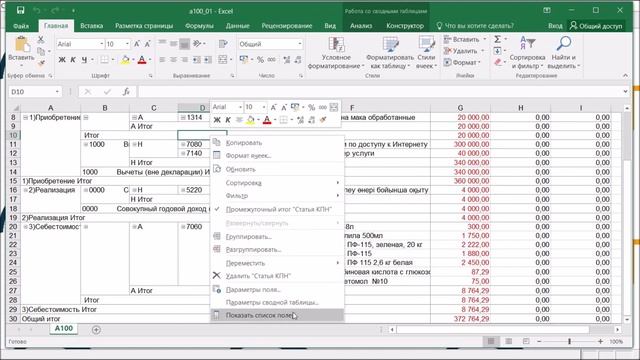Click the Paste (Вставить) clipboard icon
The width and height of the screenshot is (640, 360).
pyautogui.click(x=22, y=45)
